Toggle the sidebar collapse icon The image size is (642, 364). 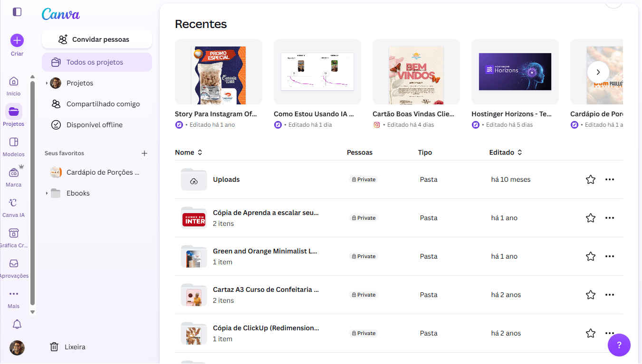click(x=17, y=12)
